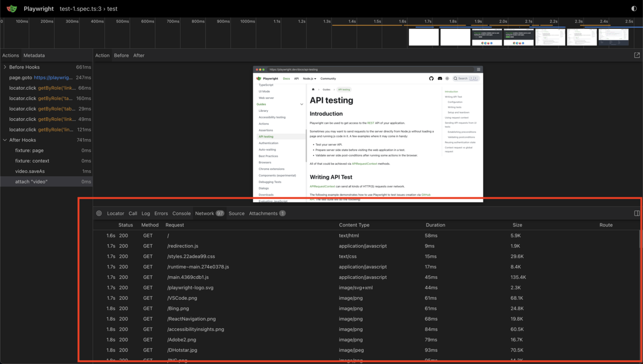The width and height of the screenshot is (643, 364).
Task: Open the Console tab
Action: pos(181,213)
